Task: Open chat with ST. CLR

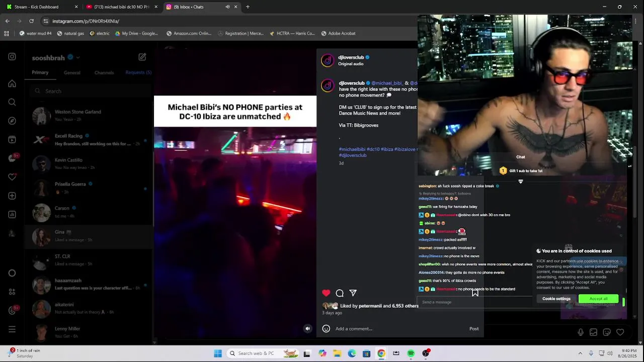Action: 89,260
